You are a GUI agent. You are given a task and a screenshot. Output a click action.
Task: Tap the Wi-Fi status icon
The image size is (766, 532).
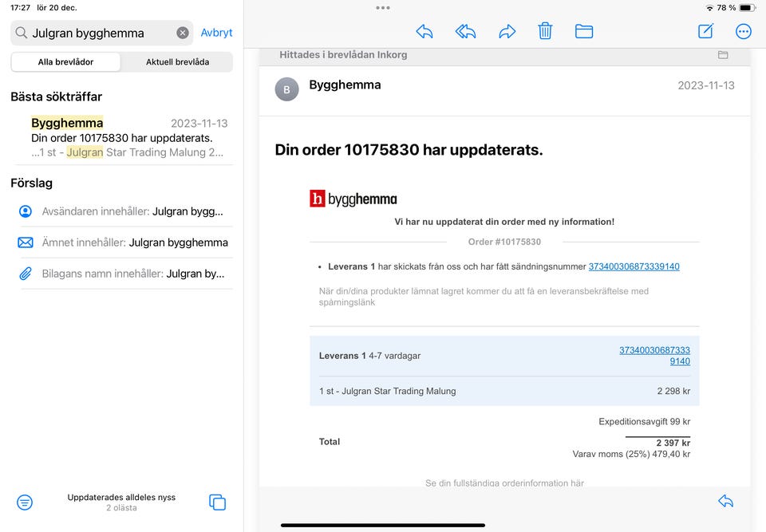710,8
